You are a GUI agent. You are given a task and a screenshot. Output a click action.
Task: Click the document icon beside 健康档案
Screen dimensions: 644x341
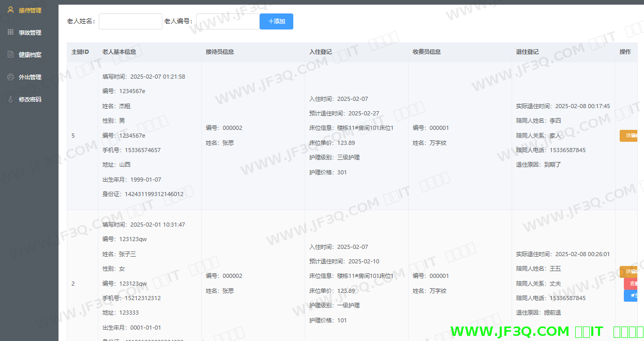click(10, 54)
